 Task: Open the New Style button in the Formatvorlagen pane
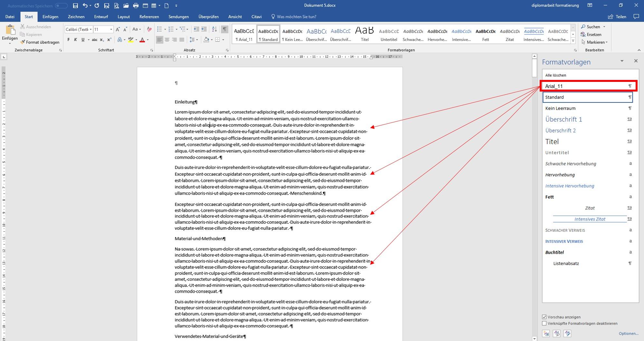[x=546, y=333]
